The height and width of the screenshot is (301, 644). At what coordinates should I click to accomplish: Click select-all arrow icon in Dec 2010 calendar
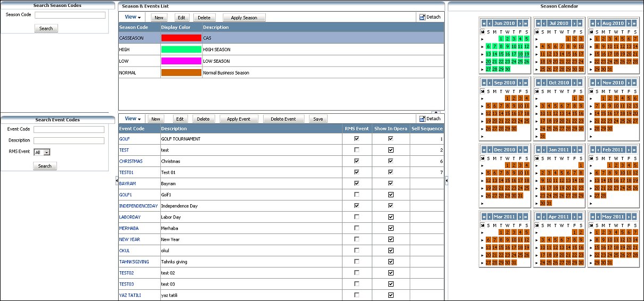(x=483, y=158)
